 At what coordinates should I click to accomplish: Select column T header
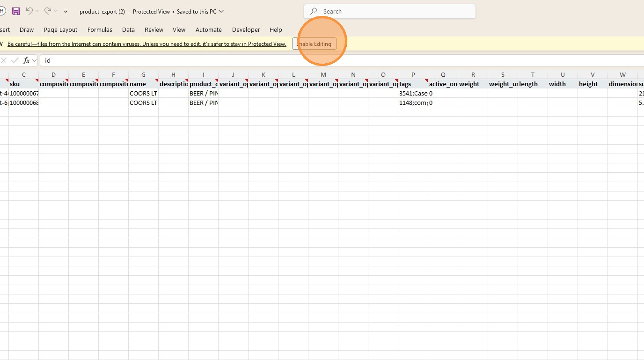click(x=533, y=74)
